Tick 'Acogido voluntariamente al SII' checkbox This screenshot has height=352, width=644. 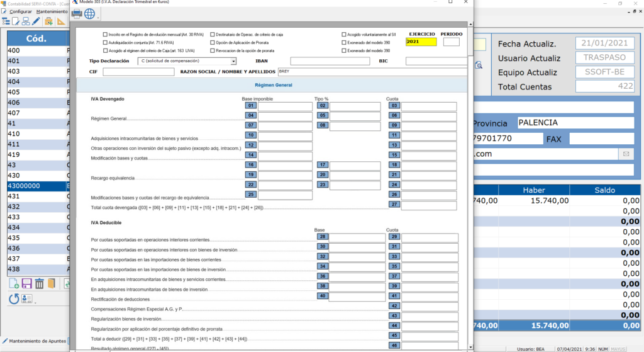[x=344, y=35]
